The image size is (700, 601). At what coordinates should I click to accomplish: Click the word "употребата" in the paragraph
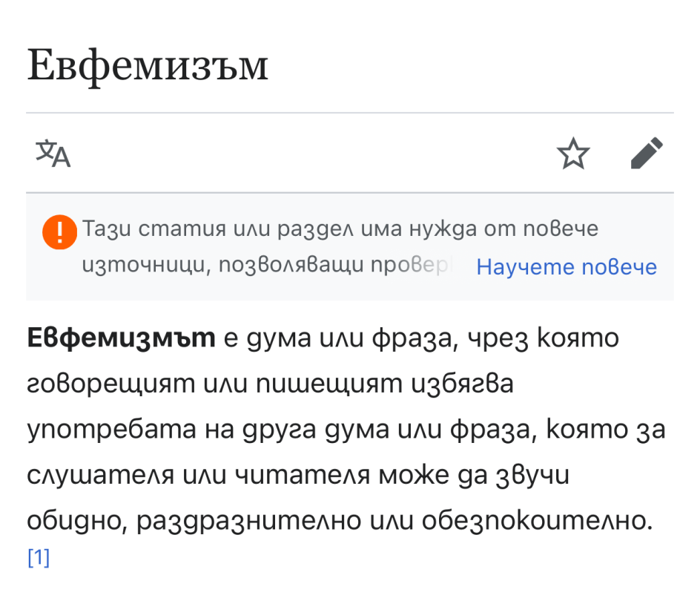pos(108,431)
